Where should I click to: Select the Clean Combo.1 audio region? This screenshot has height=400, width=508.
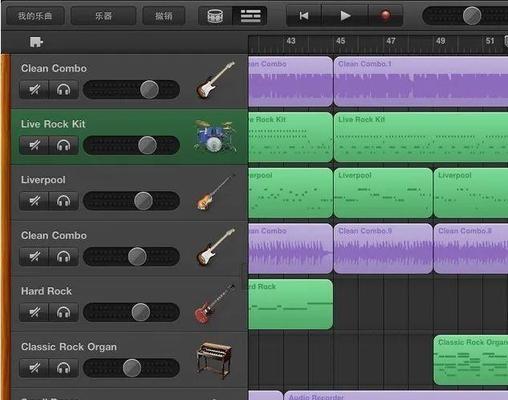(x=421, y=81)
